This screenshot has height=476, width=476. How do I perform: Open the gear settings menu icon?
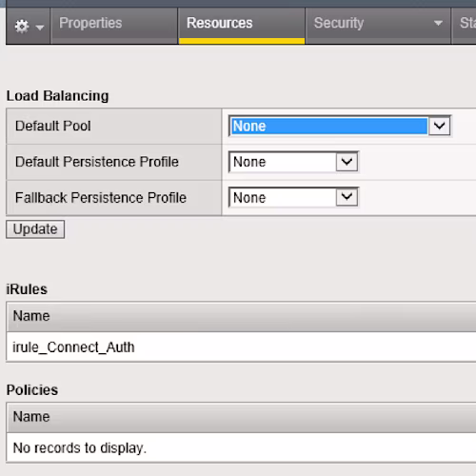22,26
